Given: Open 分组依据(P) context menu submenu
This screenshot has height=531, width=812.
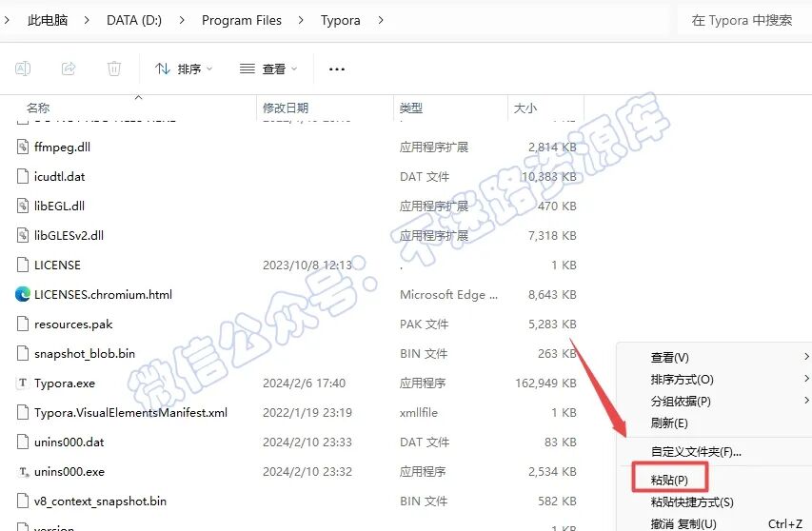Looking at the screenshot, I should (x=714, y=401).
